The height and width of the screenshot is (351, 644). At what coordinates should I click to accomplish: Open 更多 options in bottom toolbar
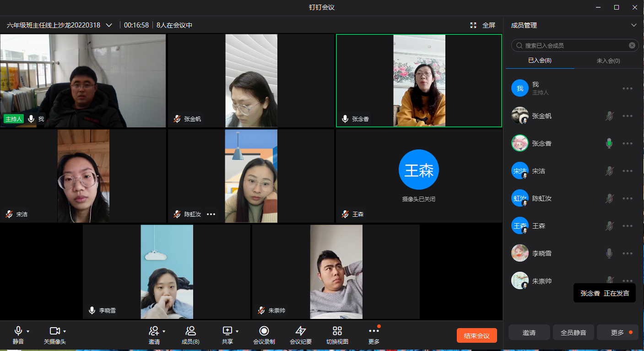click(x=374, y=331)
